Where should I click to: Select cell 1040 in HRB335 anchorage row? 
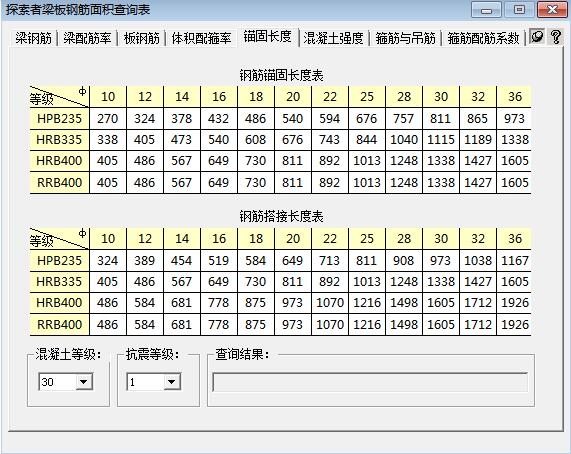[404, 140]
